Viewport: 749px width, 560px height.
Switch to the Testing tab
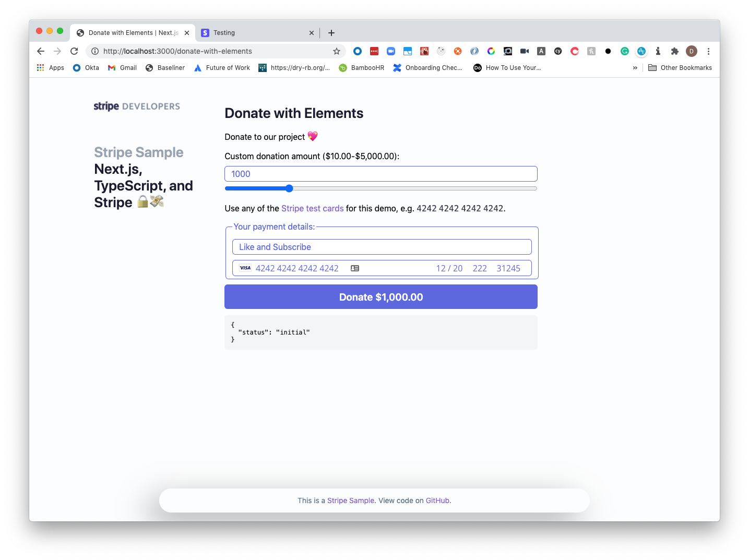pyautogui.click(x=252, y=33)
